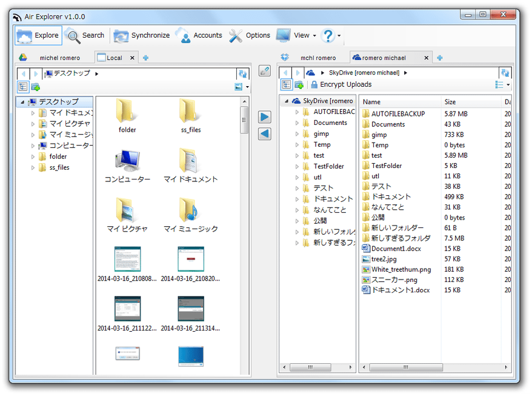
Task: Refresh the left pane listing
Action: (x=242, y=73)
